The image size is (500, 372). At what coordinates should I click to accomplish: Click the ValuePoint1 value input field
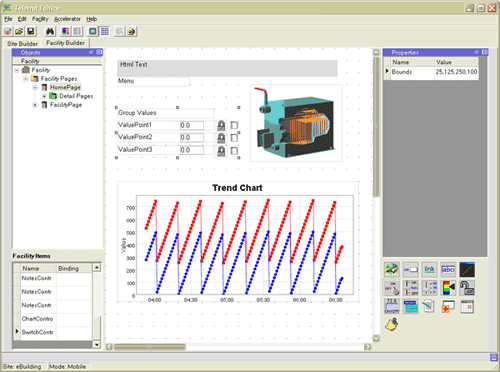[192, 125]
